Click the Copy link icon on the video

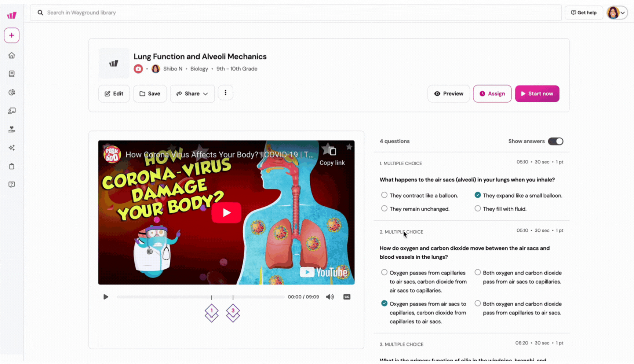(332, 151)
